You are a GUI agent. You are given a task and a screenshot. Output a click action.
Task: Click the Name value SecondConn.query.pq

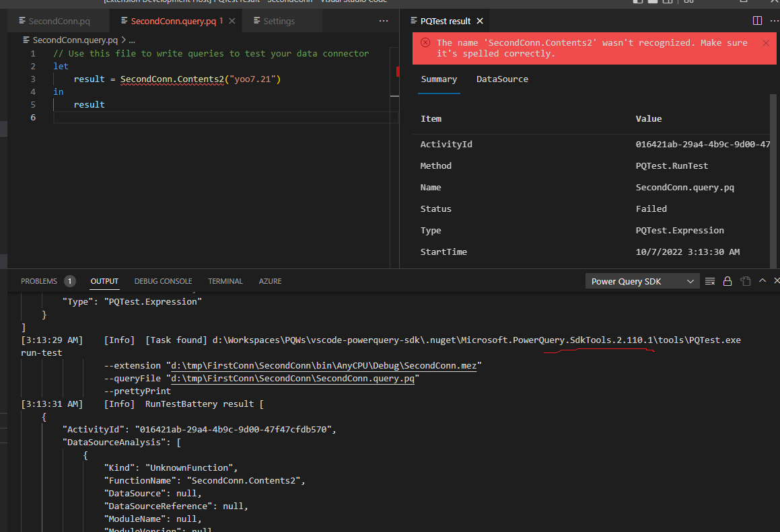point(684,188)
